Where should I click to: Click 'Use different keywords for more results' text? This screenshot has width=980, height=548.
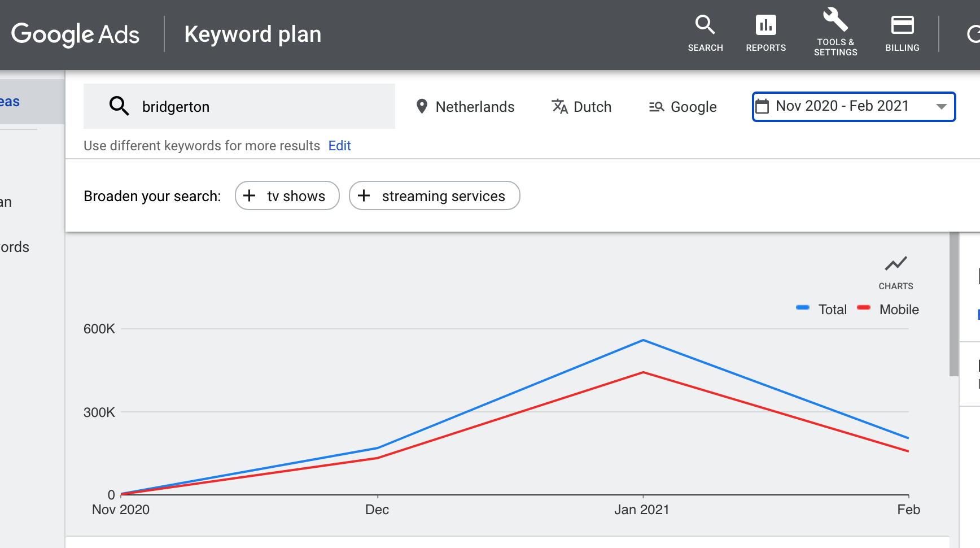click(x=202, y=146)
